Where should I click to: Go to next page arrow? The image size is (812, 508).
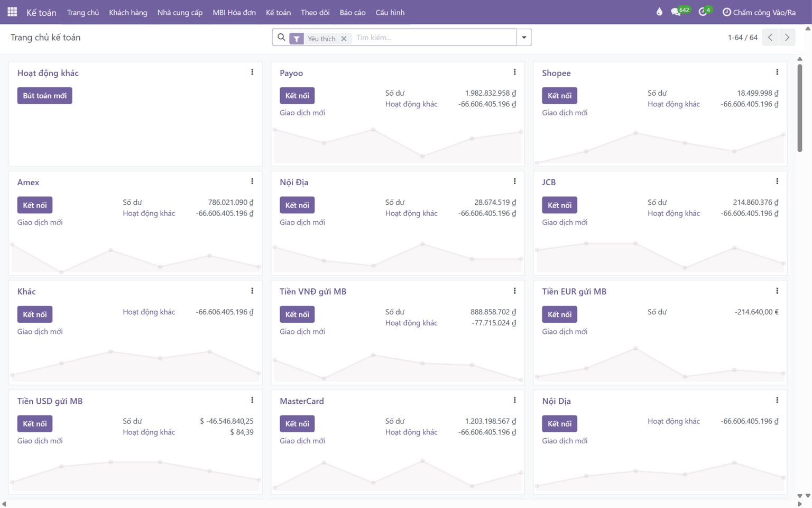click(787, 38)
